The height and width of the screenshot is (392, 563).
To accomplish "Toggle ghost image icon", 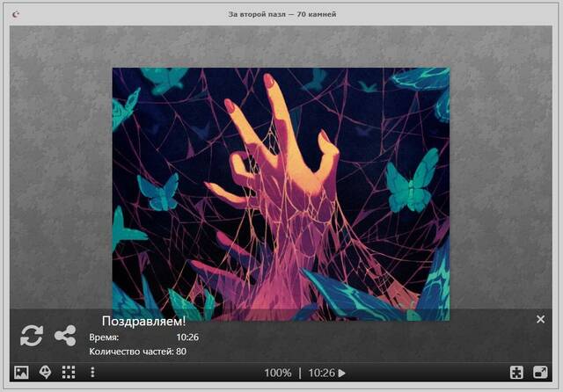I will click(45, 373).
